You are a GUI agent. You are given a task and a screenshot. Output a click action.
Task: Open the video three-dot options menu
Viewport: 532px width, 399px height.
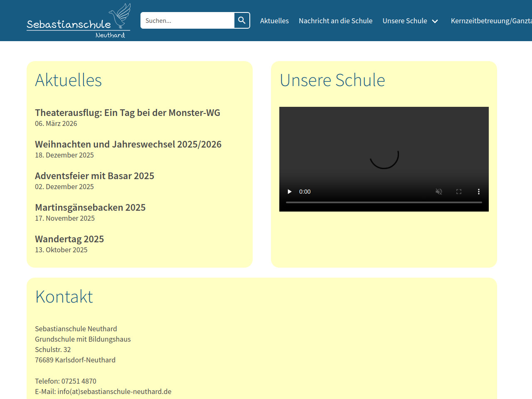(479, 192)
